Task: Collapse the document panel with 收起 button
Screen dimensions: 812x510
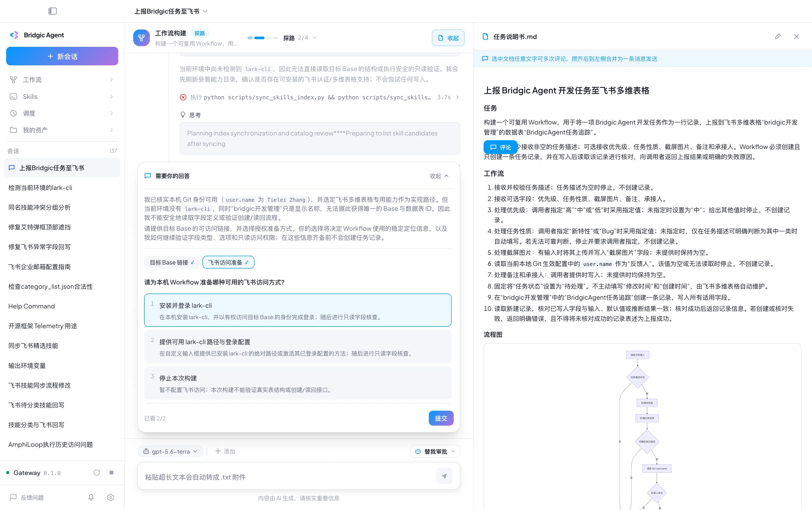Action: (x=448, y=38)
